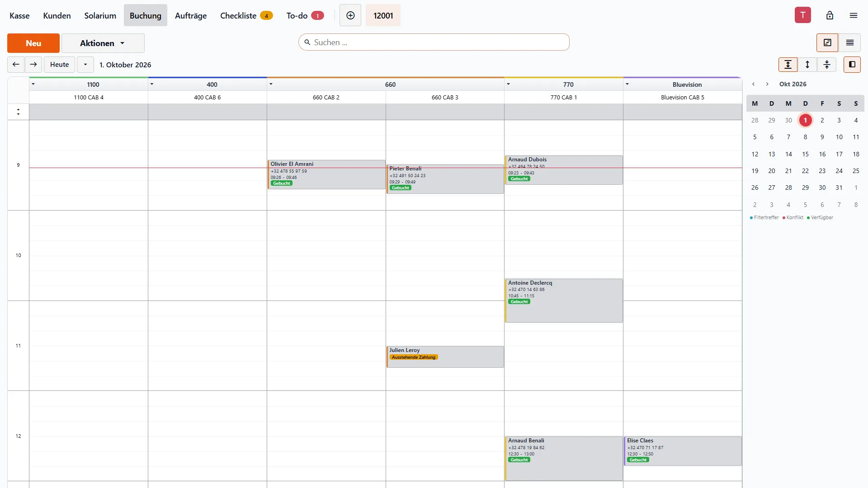Show previous month in mini calendar
This screenshot has width=868, height=488.
tap(754, 84)
